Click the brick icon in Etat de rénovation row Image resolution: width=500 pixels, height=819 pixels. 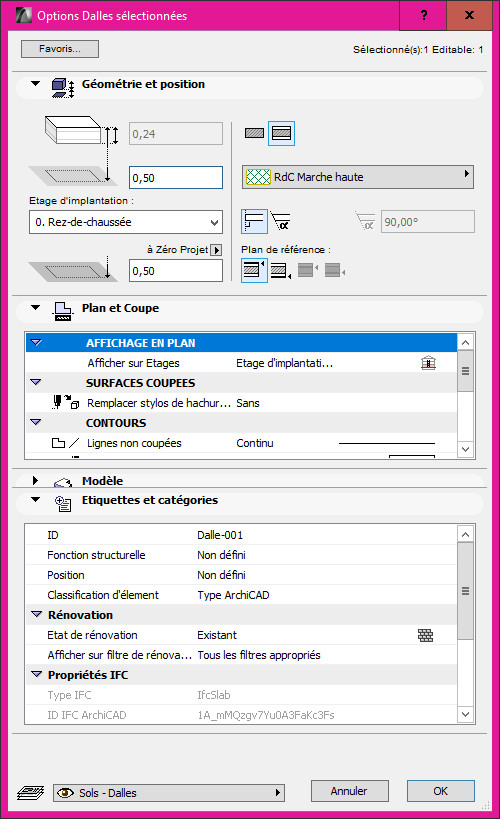click(425, 635)
